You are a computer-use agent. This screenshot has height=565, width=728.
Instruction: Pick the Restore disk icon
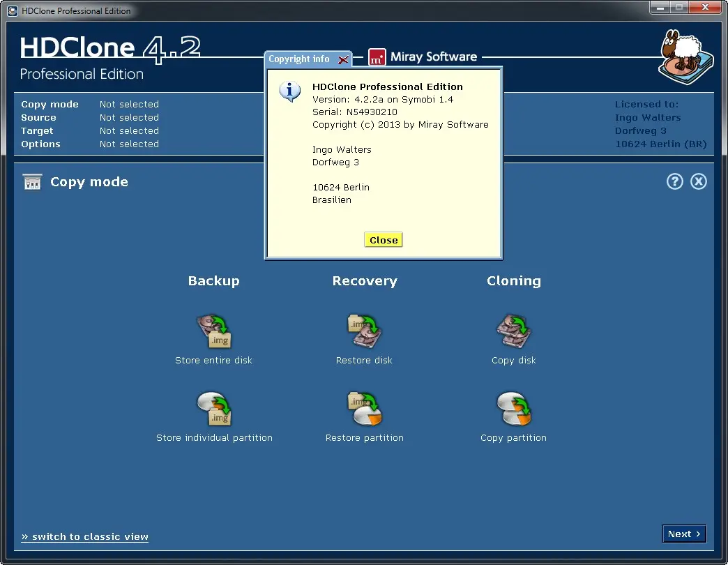point(365,331)
